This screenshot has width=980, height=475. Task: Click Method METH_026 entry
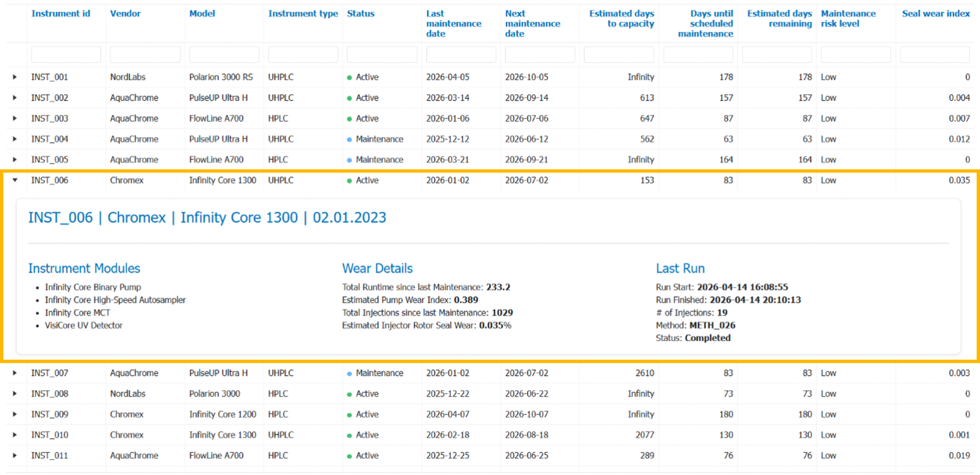pyautogui.click(x=696, y=325)
